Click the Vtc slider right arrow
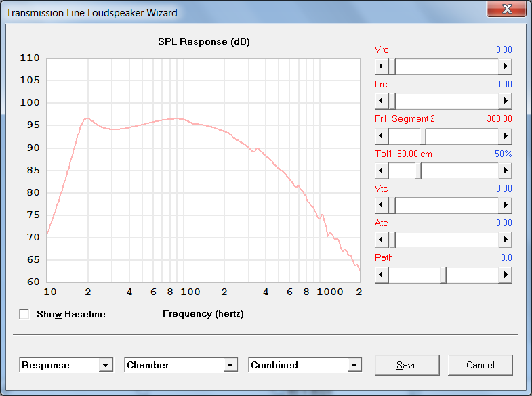This screenshot has width=532, height=396. (505, 205)
